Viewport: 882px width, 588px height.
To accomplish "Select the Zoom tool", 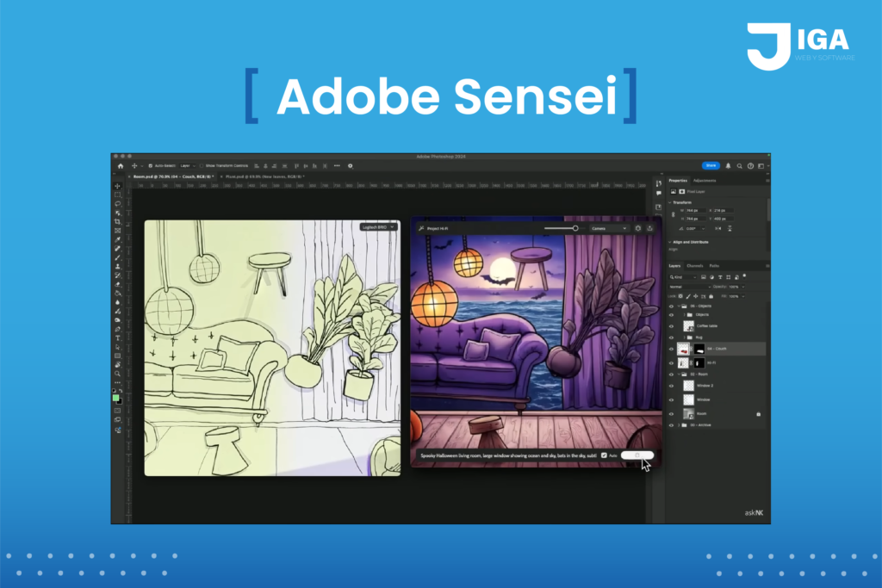I will click(117, 374).
